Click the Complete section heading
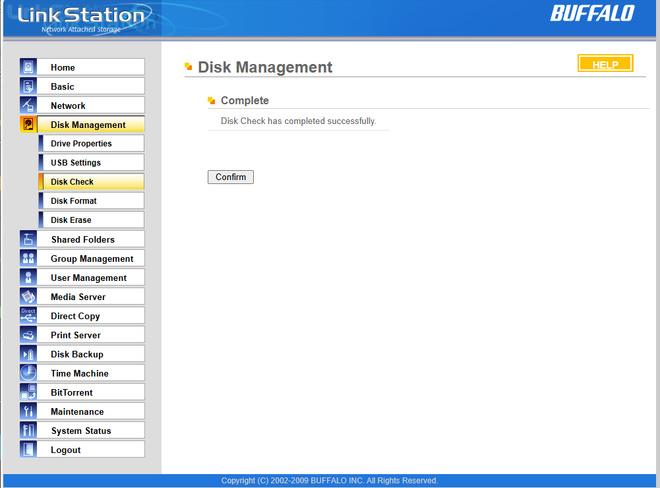660x488 pixels. point(245,101)
